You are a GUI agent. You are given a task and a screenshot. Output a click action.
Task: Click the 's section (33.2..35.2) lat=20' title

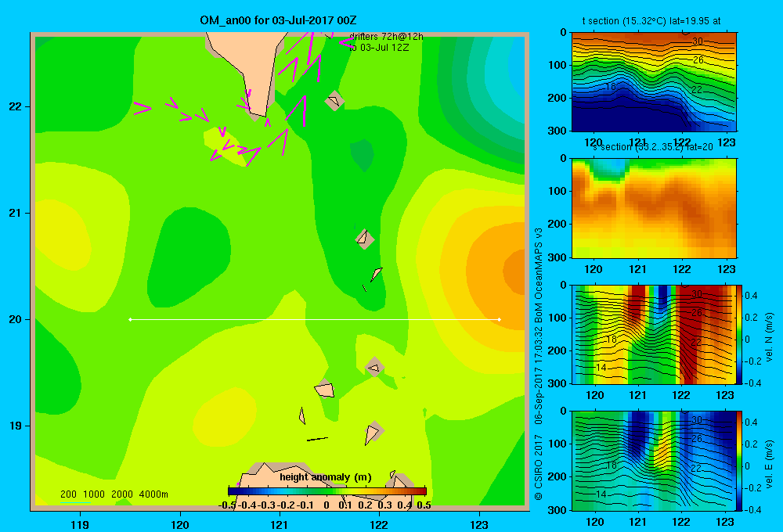[653, 147]
